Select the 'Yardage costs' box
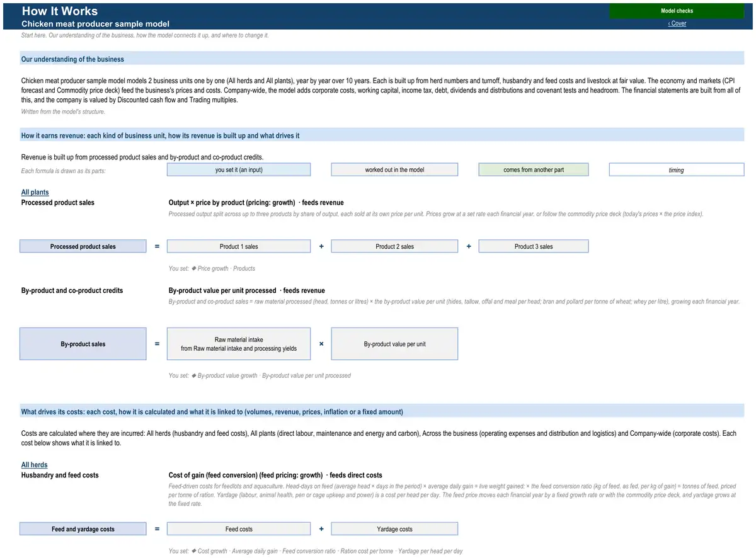 pos(394,529)
